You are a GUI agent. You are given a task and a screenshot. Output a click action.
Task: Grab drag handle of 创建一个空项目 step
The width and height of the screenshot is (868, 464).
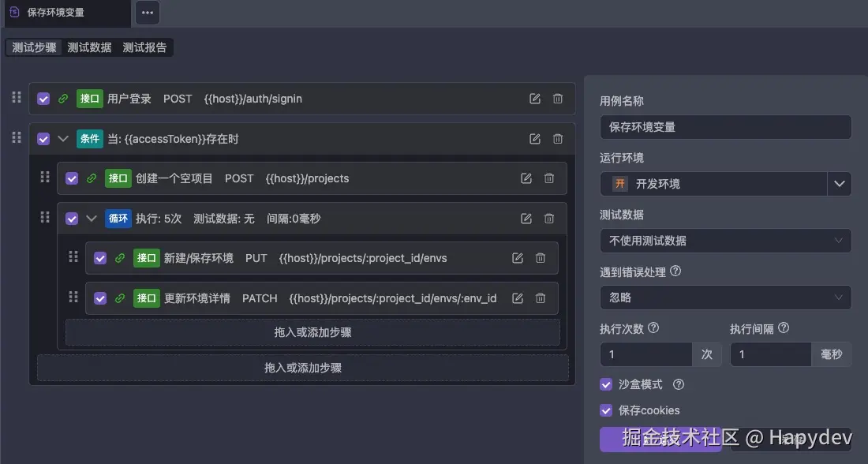pyautogui.click(x=45, y=177)
